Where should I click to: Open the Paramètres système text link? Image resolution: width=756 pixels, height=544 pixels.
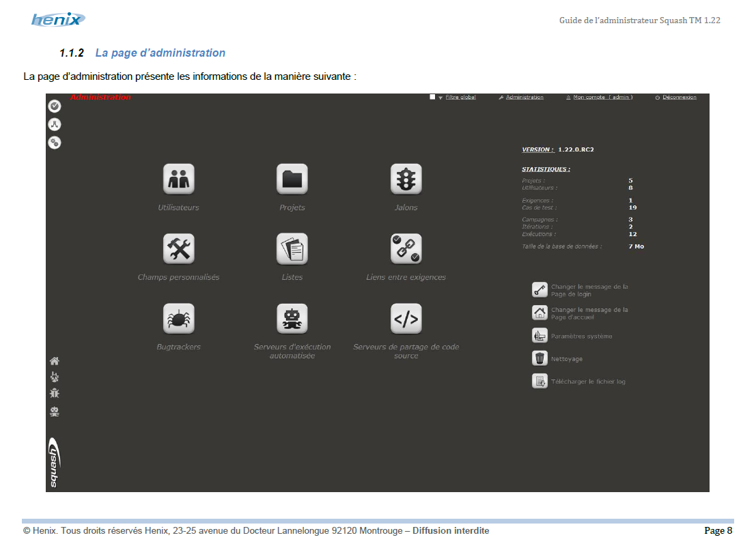point(581,337)
